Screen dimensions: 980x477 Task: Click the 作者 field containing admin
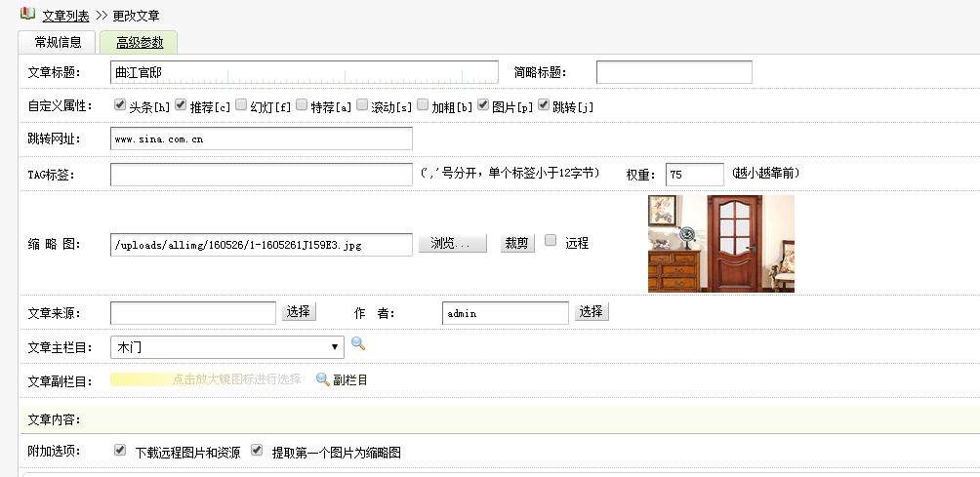point(506,313)
